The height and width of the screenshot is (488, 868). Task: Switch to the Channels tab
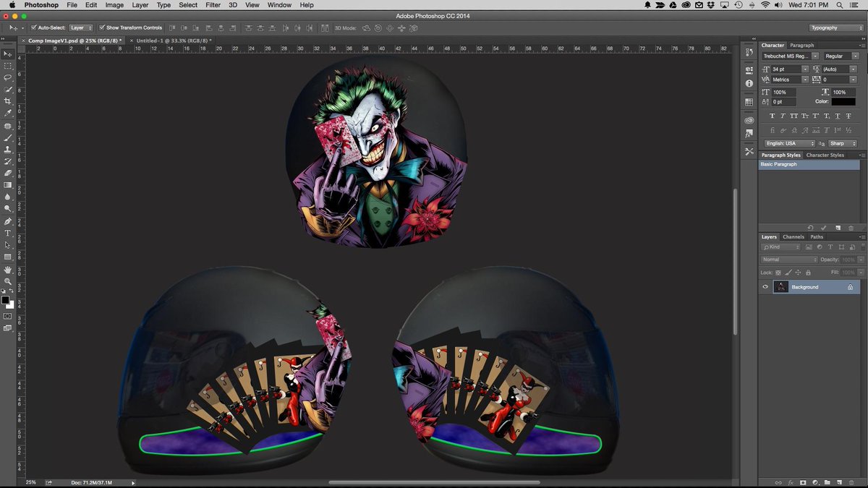tap(793, 236)
